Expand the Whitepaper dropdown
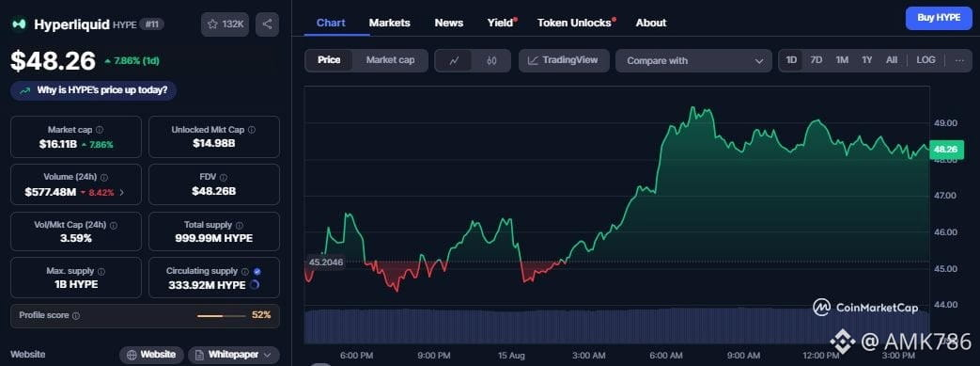Screen dimensions: 980x366 [x=233, y=355]
